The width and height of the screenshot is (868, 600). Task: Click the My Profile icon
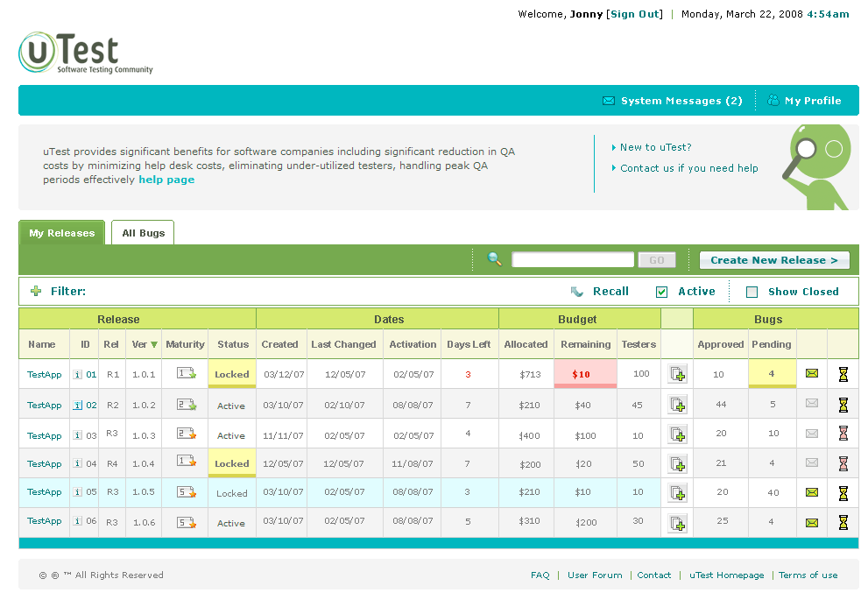(773, 100)
